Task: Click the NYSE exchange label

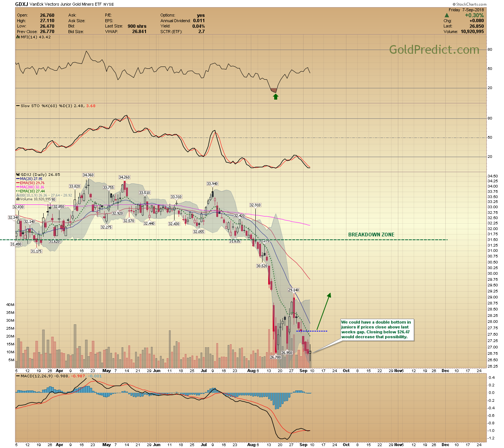Action: click(x=108, y=5)
